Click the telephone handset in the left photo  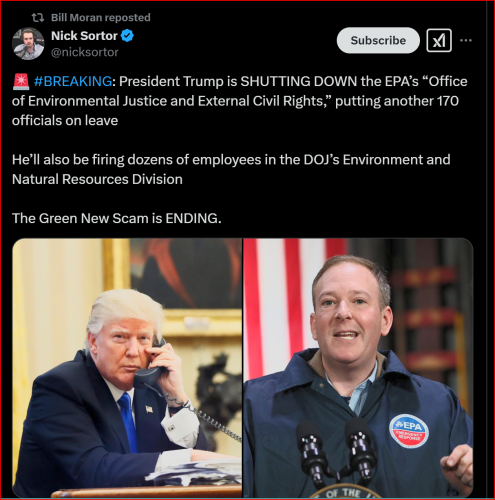153,364
